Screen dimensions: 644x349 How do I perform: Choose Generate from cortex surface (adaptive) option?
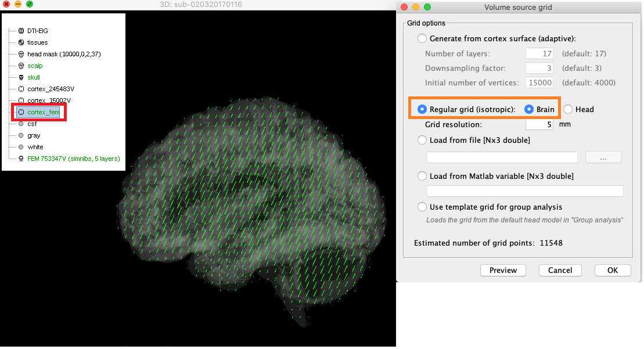tap(422, 38)
